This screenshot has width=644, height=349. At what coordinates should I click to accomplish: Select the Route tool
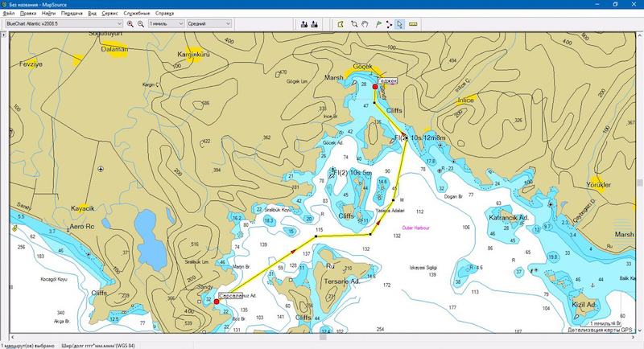click(389, 24)
